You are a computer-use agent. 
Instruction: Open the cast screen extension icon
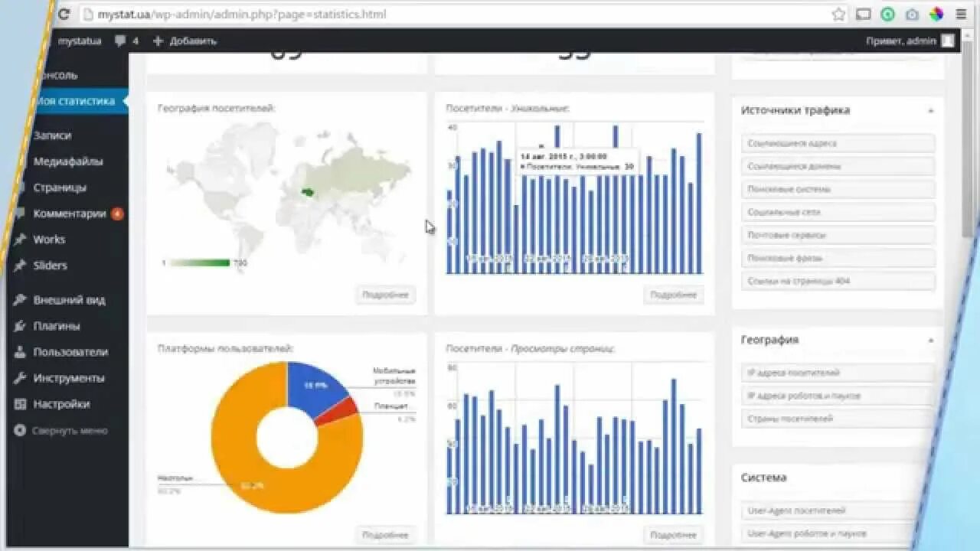(x=864, y=14)
